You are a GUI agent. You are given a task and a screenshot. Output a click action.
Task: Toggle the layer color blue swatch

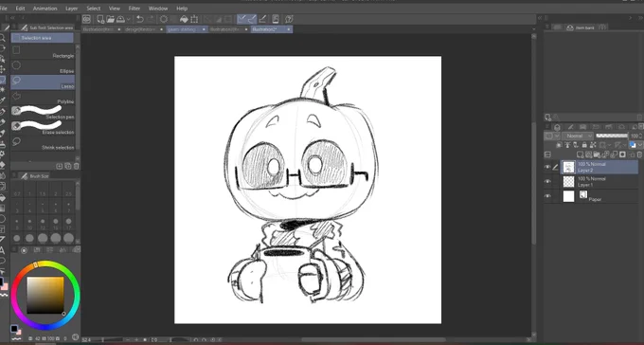(633, 145)
